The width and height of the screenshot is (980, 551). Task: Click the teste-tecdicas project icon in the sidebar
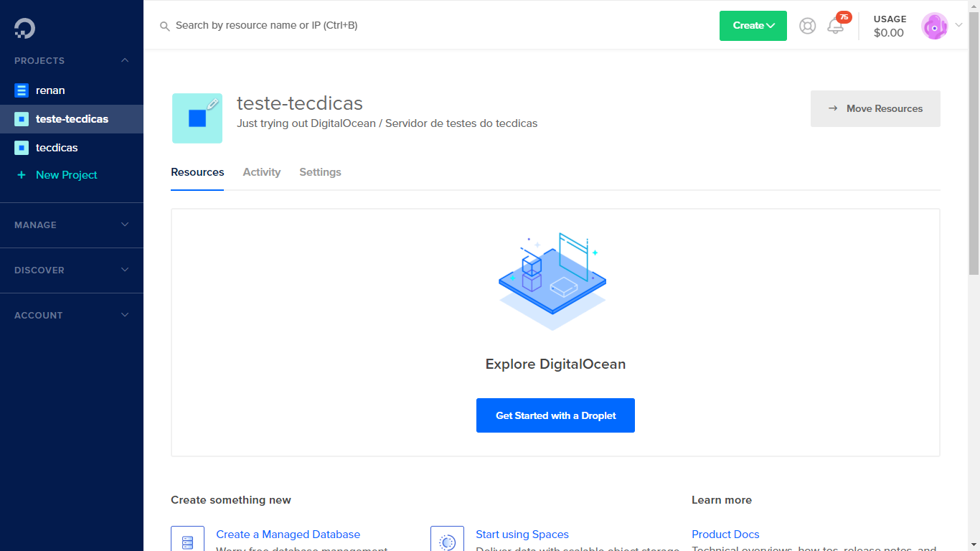[x=22, y=119]
